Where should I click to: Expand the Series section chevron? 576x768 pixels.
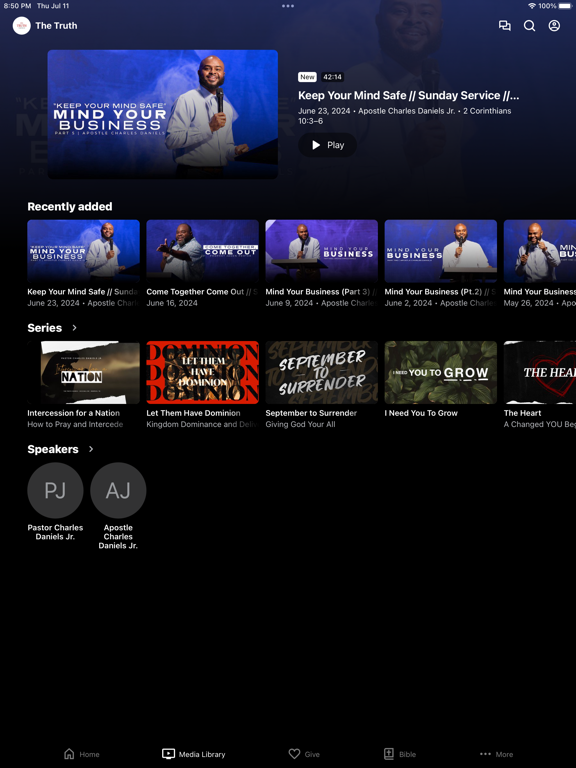74,328
